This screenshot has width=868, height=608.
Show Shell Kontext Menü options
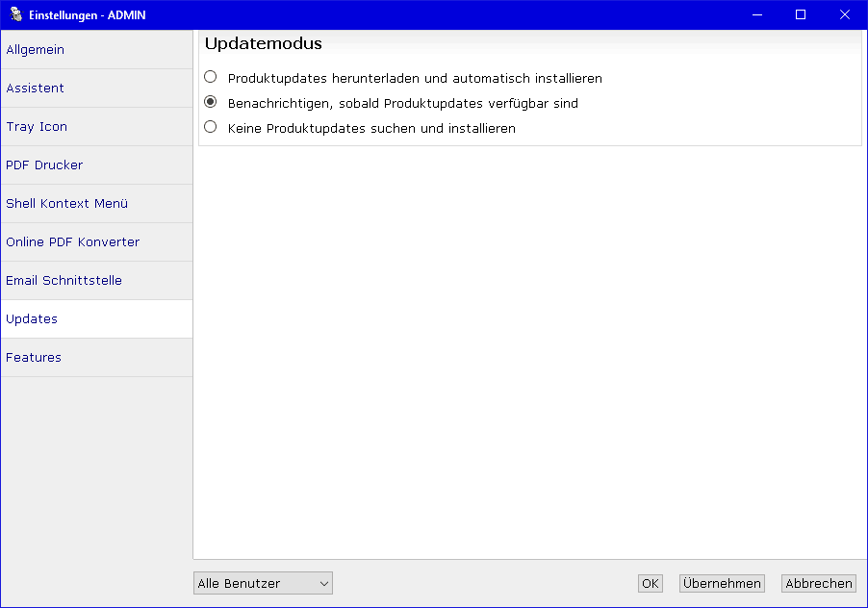[96, 203]
